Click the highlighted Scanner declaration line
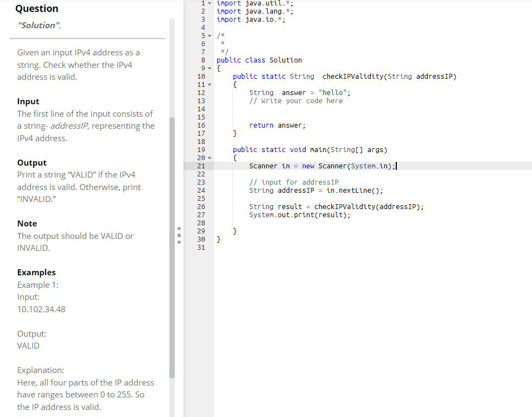Viewport: 532px width, 417px height. [x=323, y=166]
